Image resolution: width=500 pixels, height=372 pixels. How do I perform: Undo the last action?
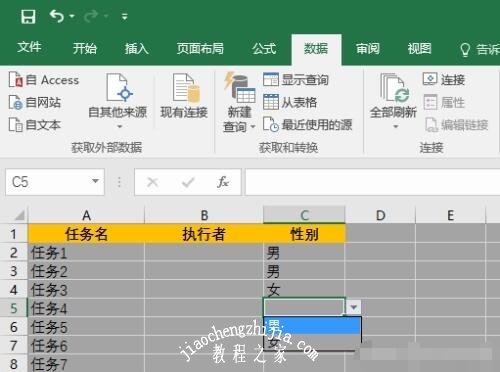tap(57, 16)
